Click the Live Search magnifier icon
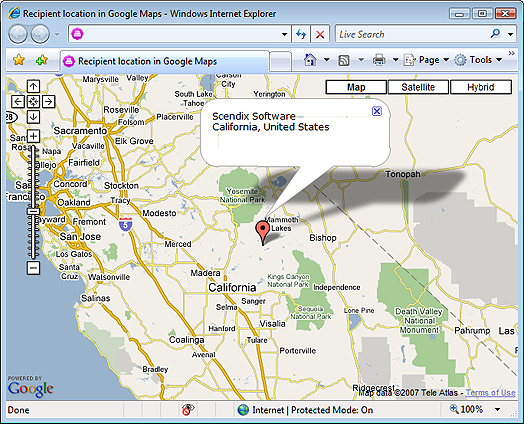Screen dimensions: 524x424 click(x=495, y=33)
